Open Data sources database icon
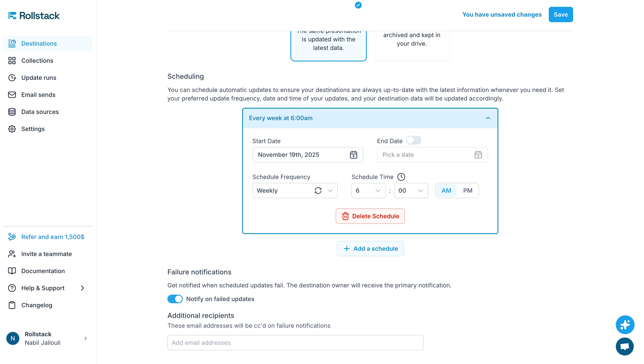The width and height of the screenshot is (644, 364). pyautogui.click(x=12, y=112)
